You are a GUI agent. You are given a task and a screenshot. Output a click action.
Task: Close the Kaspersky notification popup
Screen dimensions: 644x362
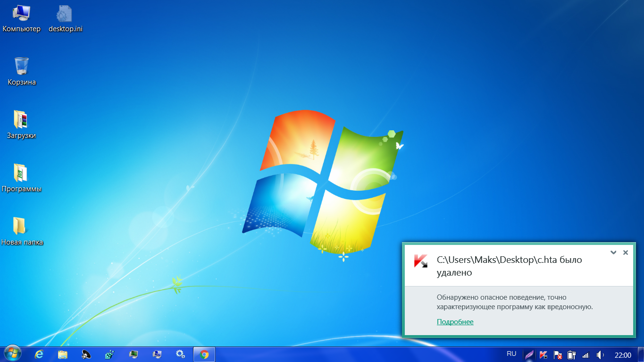626,253
